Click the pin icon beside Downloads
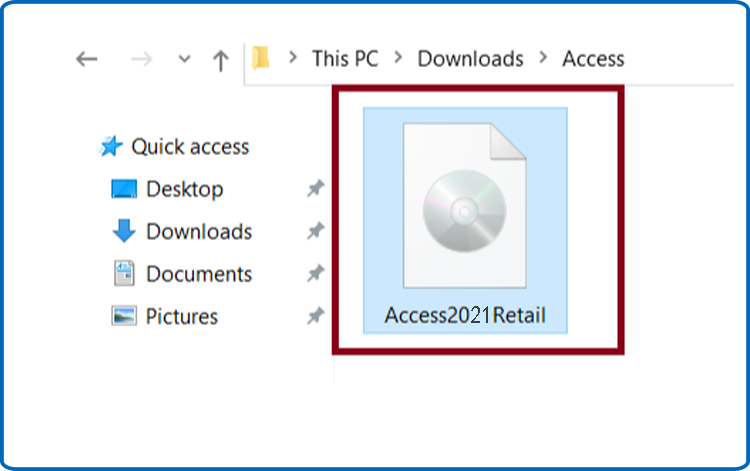 coord(316,231)
